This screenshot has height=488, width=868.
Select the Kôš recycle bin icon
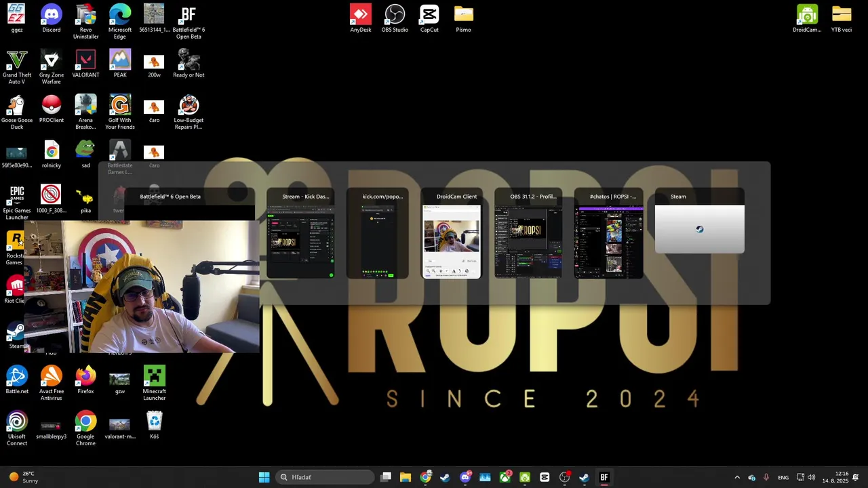[x=154, y=426]
